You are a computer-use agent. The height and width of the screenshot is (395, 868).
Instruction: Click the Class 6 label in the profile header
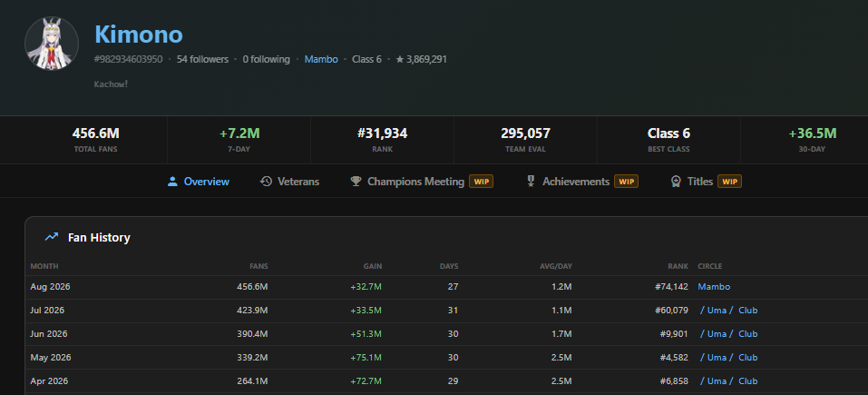(366, 59)
